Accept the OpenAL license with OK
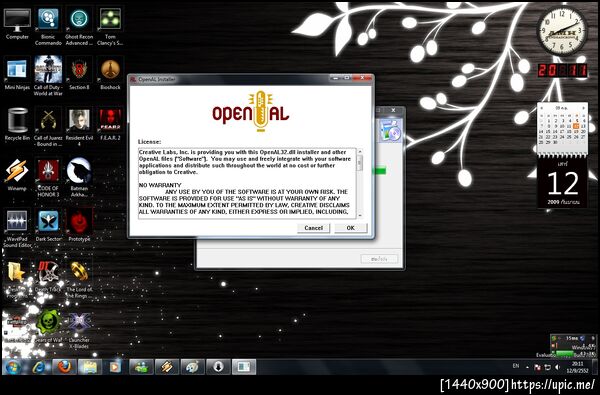 [x=351, y=228]
